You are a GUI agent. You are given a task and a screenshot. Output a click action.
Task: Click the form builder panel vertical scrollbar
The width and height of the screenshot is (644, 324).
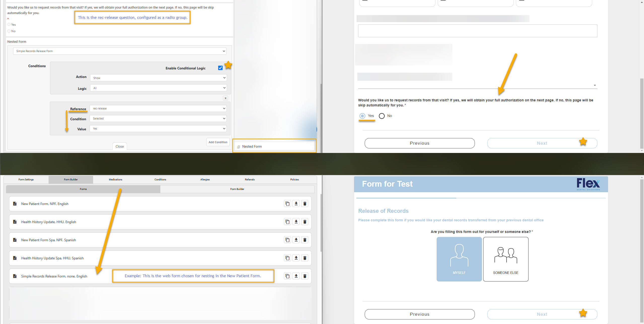[x=321, y=223]
